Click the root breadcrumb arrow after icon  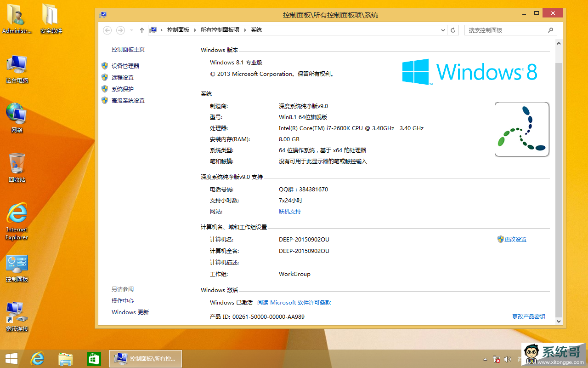point(162,30)
